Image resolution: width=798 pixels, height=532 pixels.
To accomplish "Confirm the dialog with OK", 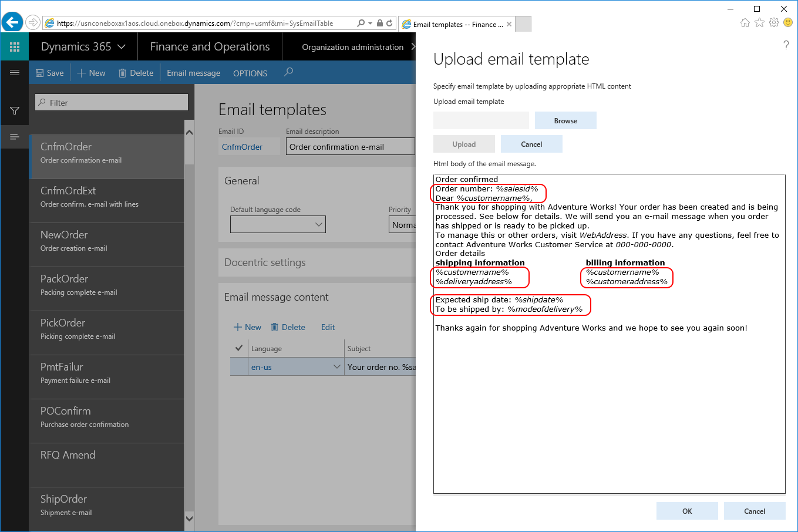I will pos(687,511).
